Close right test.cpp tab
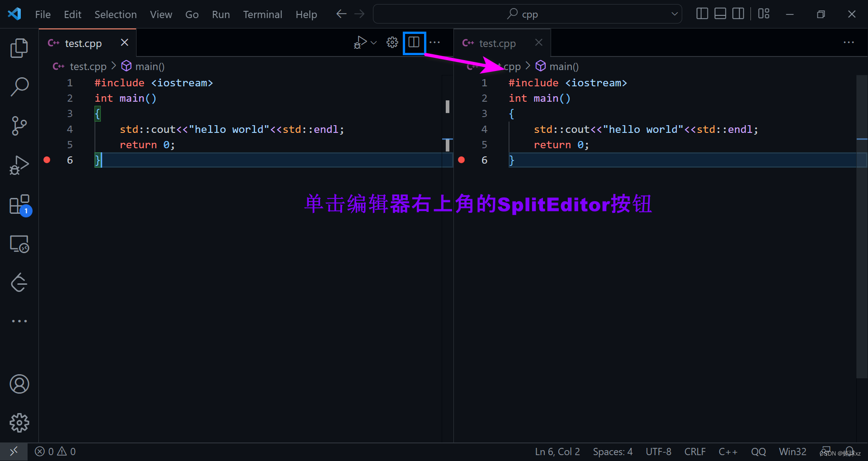 [x=538, y=42]
